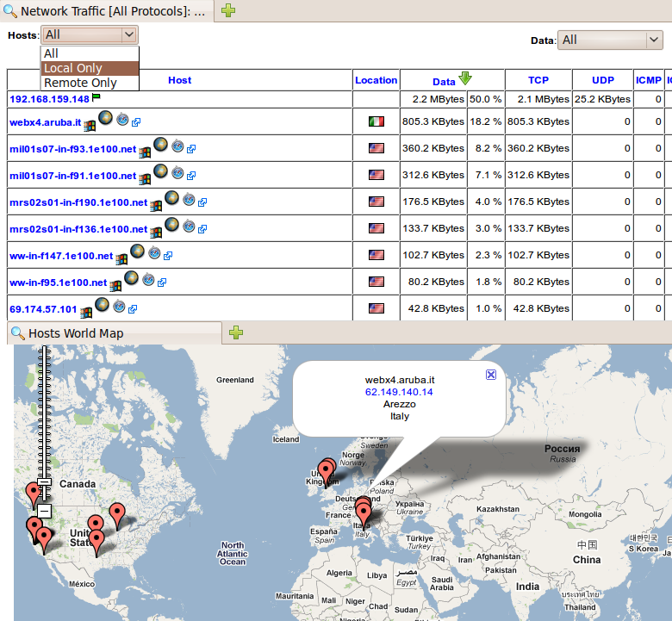The image size is (672, 621).
Task: Open the external link icon for mil01s07-in-f91.1e100.net
Action: click(x=191, y=176)
